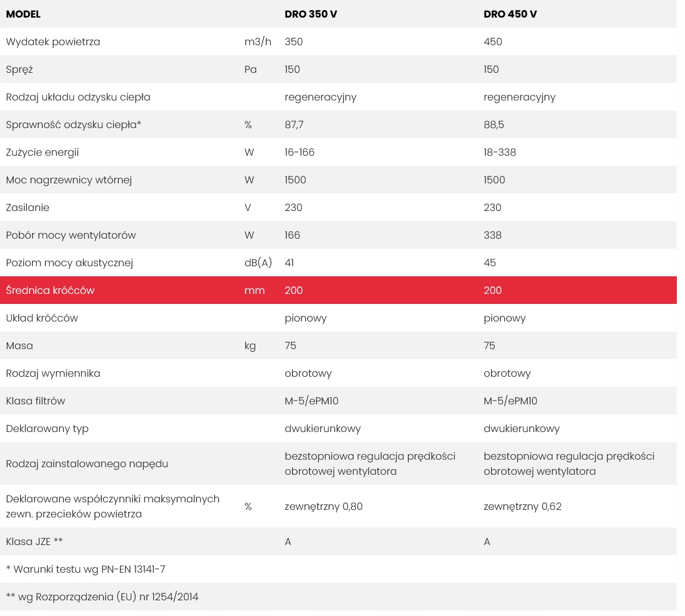Screen dimensions: 685x616
Task: Click the dB(A) unit cell
Action: coord(258,262)
